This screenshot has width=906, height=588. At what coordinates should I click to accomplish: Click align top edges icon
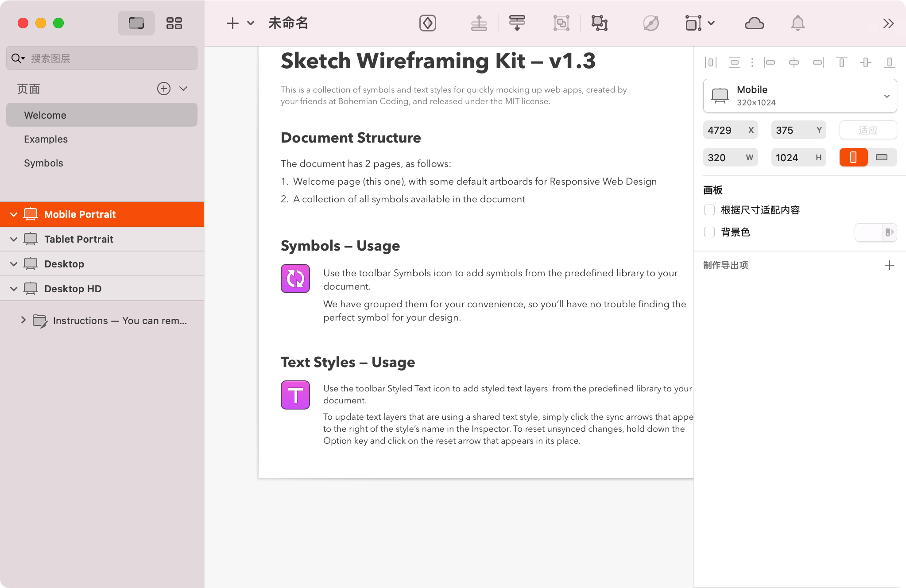tap(841, 62)
